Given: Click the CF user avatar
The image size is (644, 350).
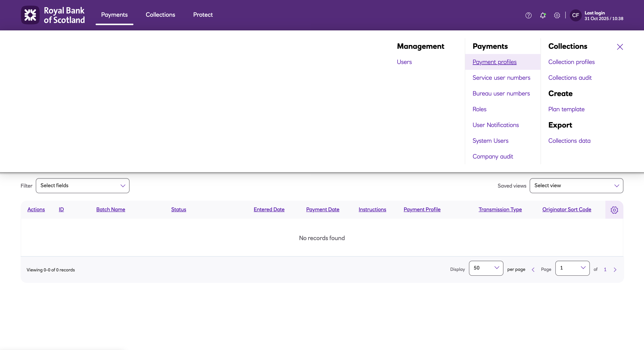Looking at the screenshot, I should coord(575,15).
